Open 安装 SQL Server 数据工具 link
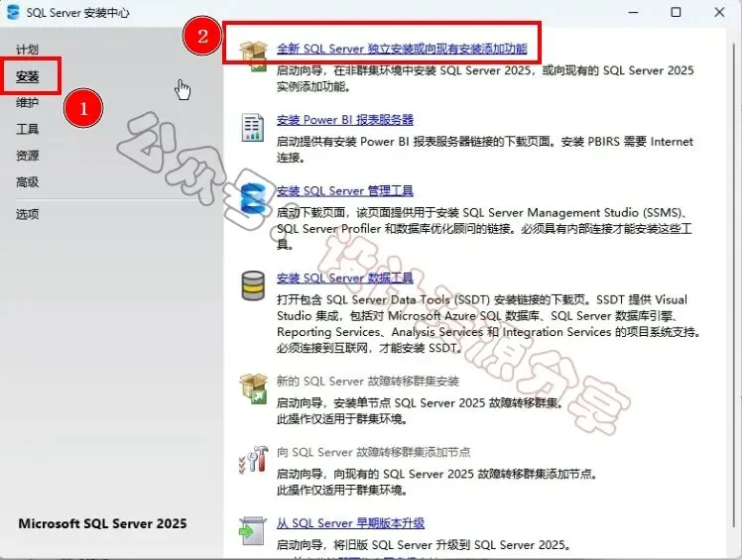The width and height of the screenshot is (742, 560). click(x=345, y=278)
